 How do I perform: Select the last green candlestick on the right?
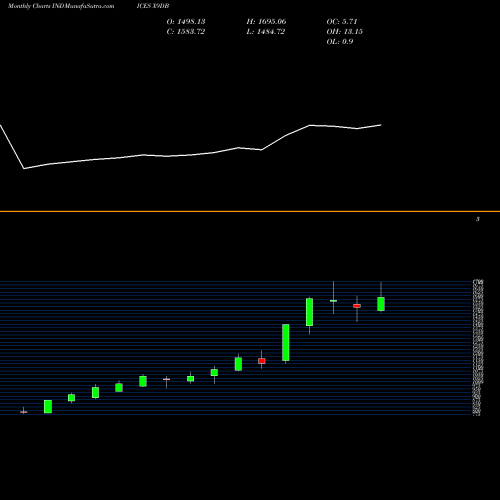(381, 304)
